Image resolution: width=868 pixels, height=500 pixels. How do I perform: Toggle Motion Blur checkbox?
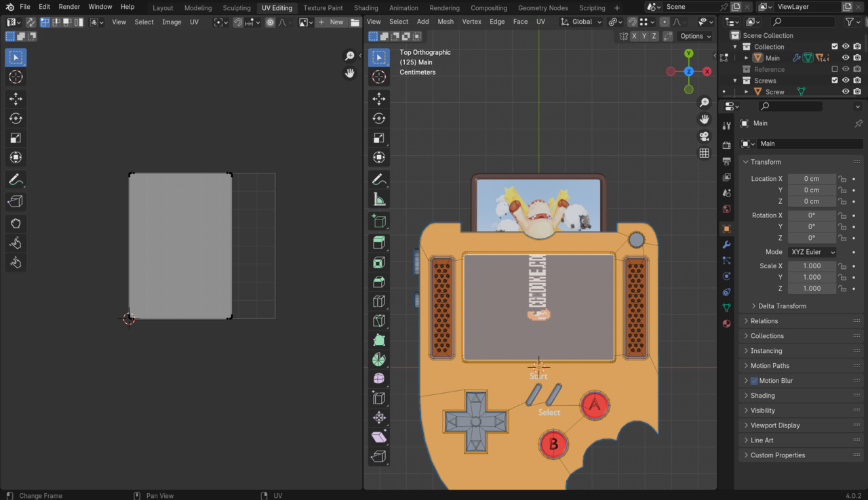pos(754,381)
